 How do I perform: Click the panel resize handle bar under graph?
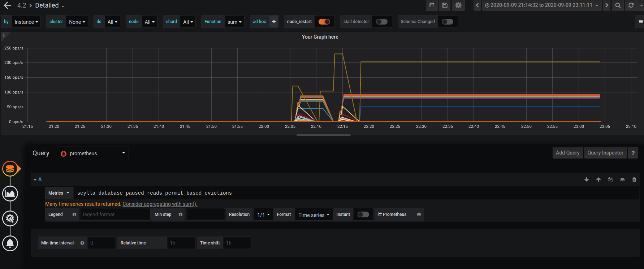click(x=324, y=135)
